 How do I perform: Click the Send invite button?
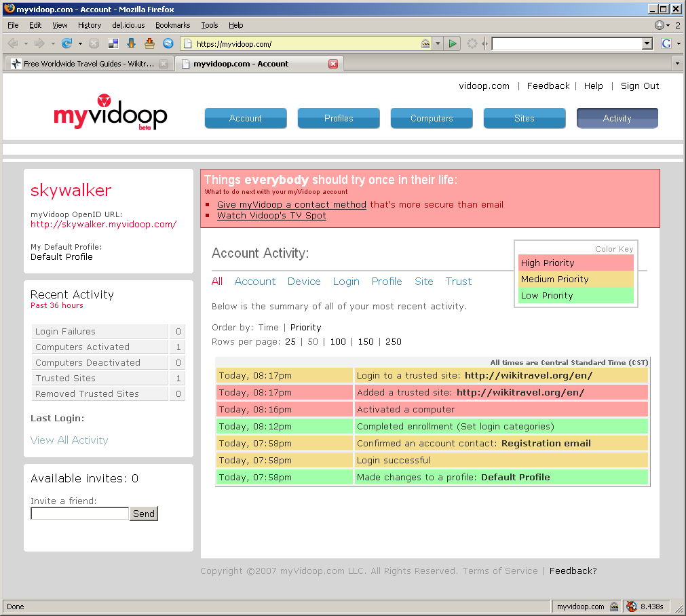coord(143,514)
